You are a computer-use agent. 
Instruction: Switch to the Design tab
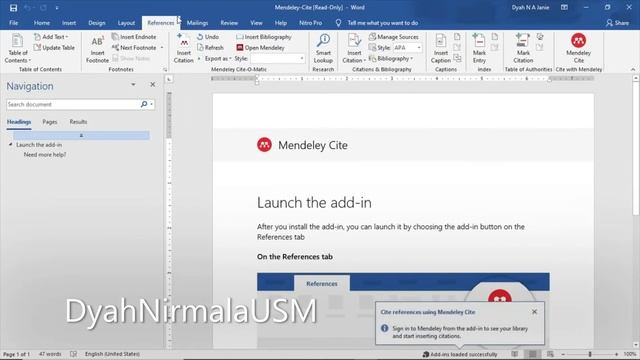97,23
